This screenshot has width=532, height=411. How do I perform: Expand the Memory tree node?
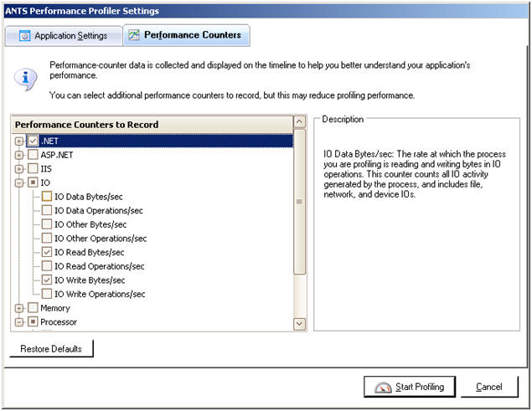pos(19,308)
